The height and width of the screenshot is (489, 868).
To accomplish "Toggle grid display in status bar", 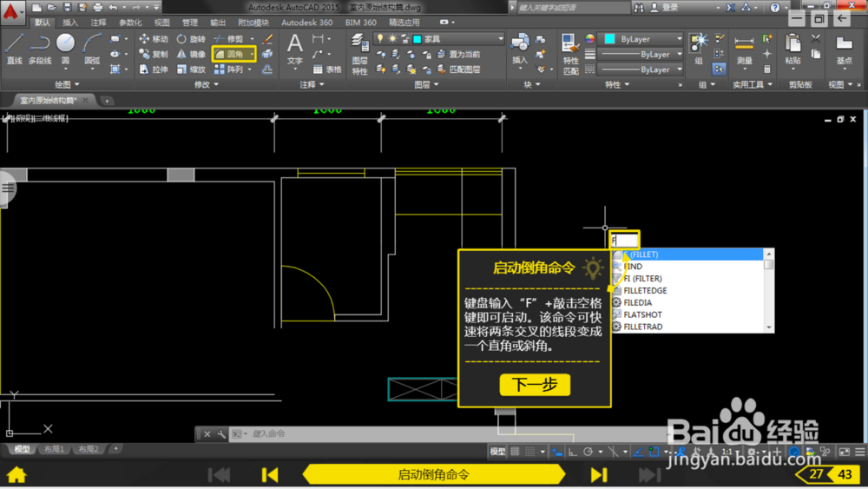I will 515,452.
